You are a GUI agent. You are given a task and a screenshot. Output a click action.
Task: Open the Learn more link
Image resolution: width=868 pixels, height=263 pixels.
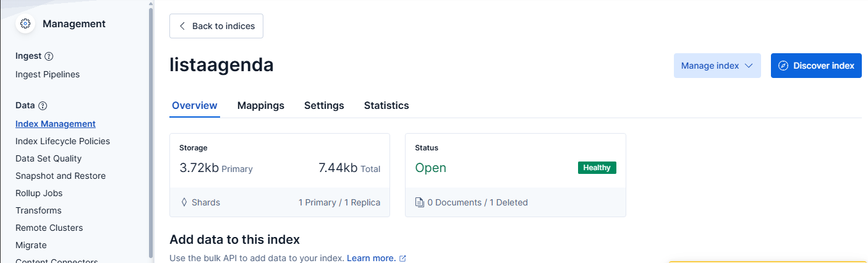371,258
